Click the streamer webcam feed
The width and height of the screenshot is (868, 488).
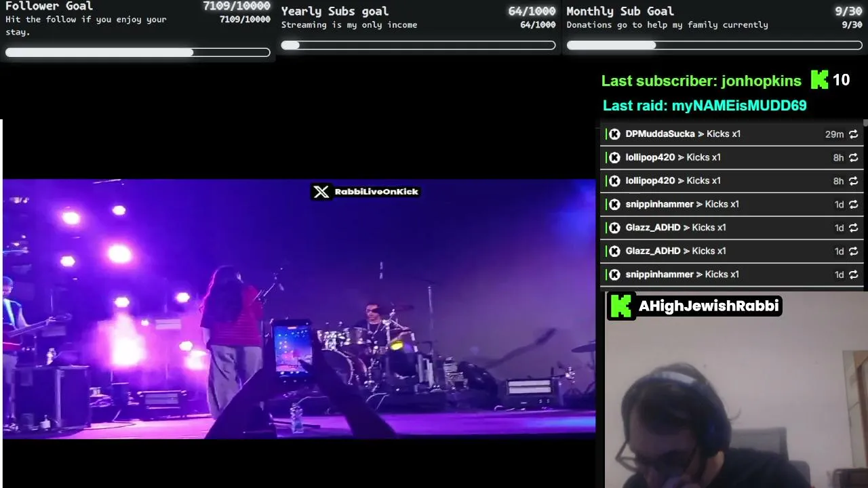click(x=736, y=390)
